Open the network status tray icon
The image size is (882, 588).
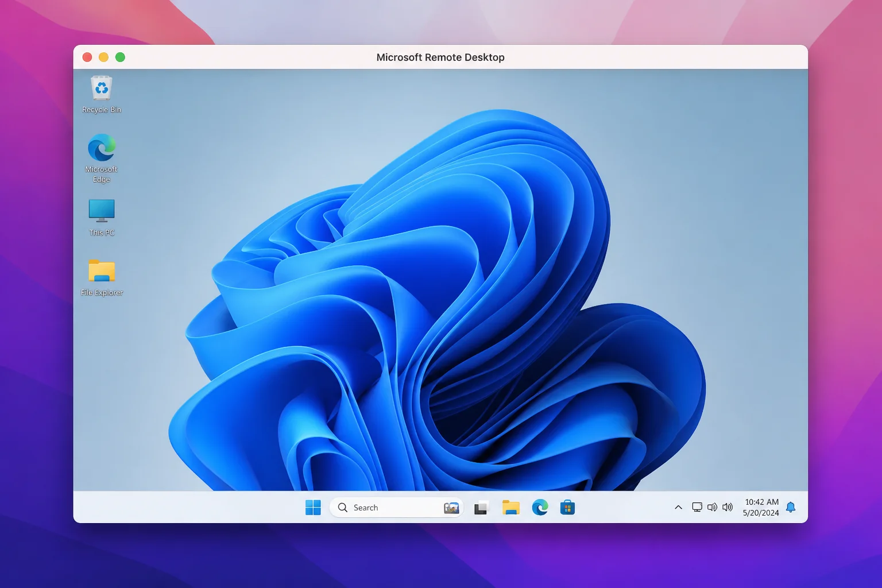(697, 508)
